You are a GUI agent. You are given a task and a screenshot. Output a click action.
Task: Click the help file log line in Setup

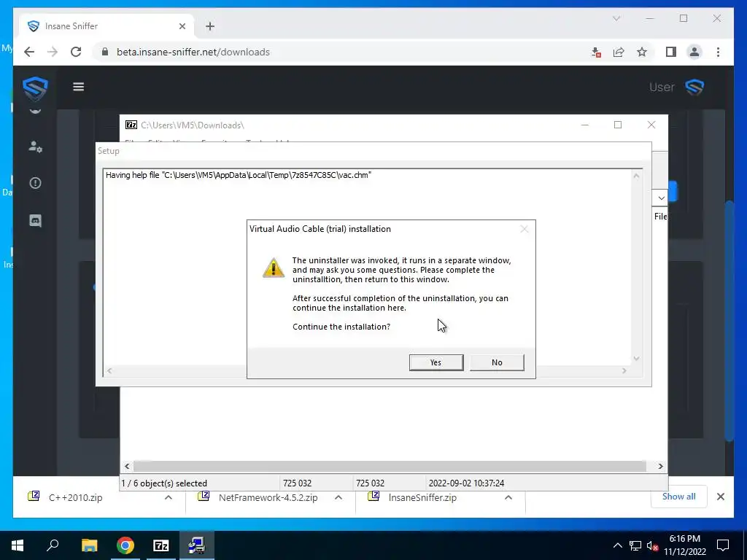coord(239,175)
